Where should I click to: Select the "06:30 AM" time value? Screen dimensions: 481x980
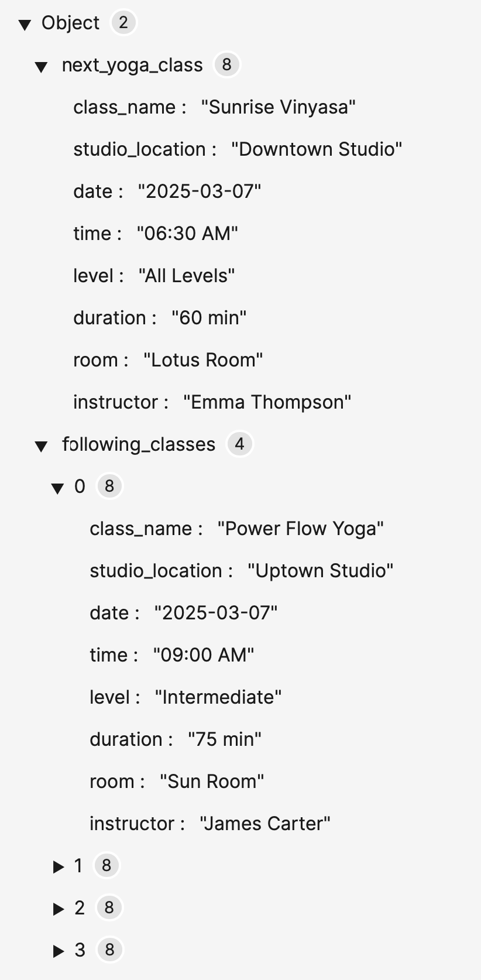tap(187, 234)
